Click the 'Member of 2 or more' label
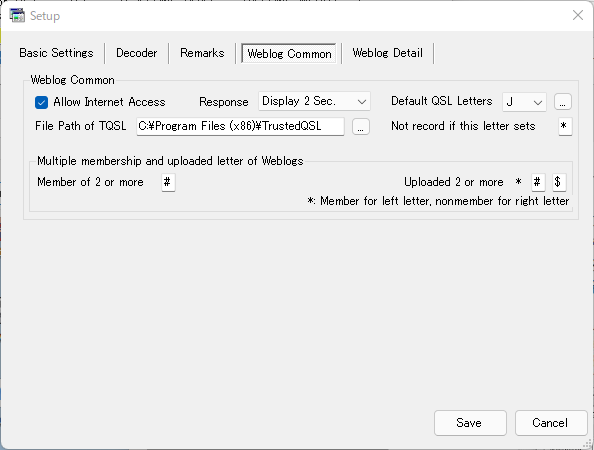The height and width of the screenshot is (450, 594). [x=90, y=182]
